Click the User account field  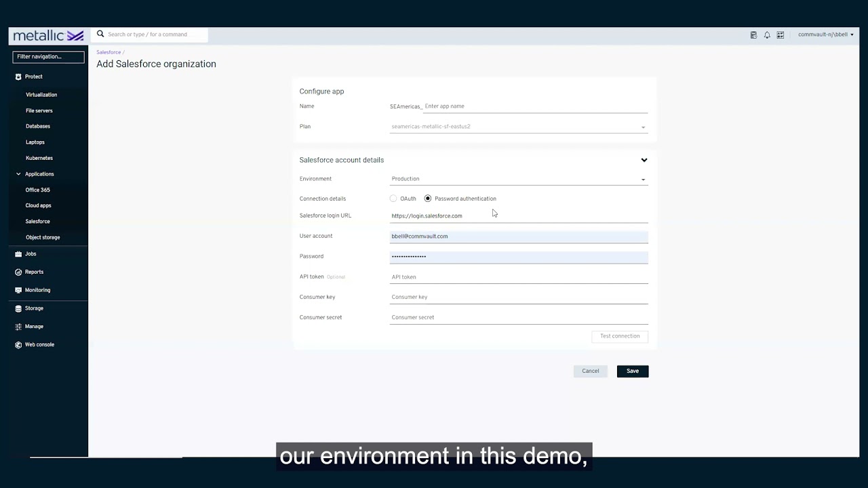click(519, 236)
